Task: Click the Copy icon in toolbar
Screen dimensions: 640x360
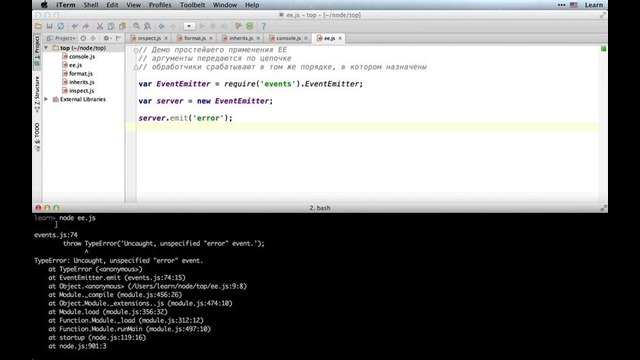Action: (111, 26)
